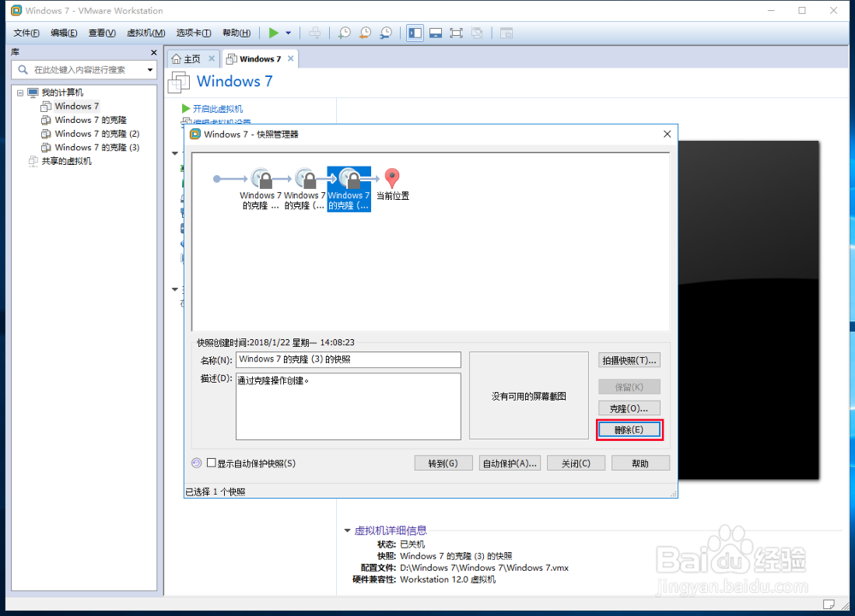Close the library panel with its X
The image size is (855, 616).
(153, 52)
